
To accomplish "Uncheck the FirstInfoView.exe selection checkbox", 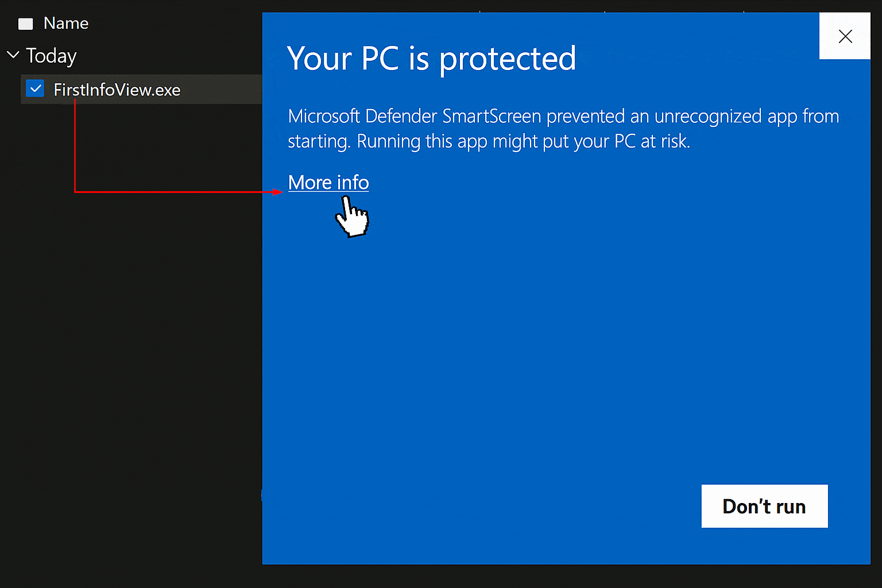I will [x=35, y=88].
